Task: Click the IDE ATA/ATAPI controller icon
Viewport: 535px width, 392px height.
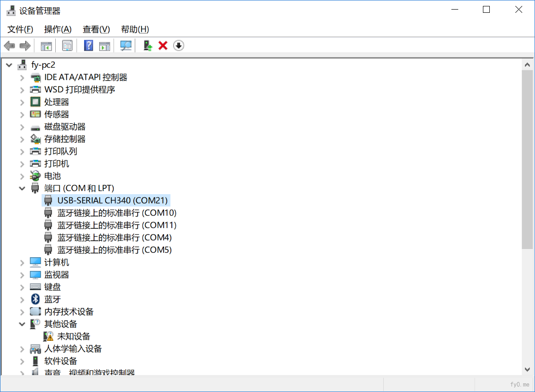Action: 36,78
